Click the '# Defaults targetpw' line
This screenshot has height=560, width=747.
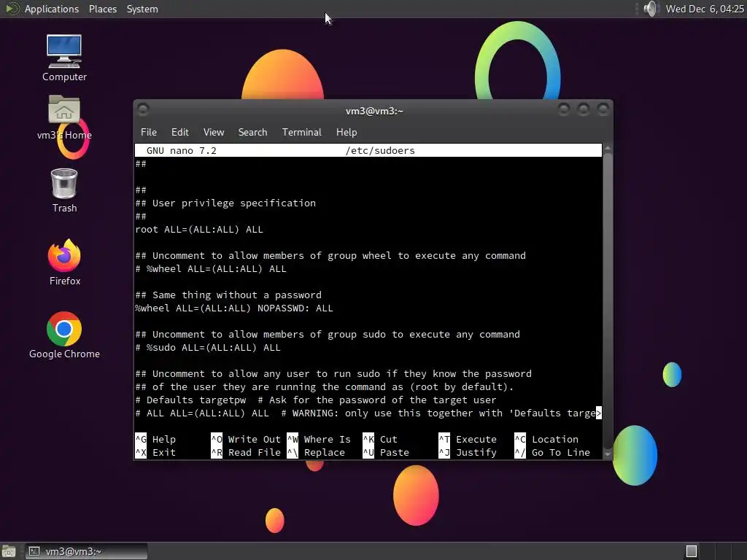point(316,400)
